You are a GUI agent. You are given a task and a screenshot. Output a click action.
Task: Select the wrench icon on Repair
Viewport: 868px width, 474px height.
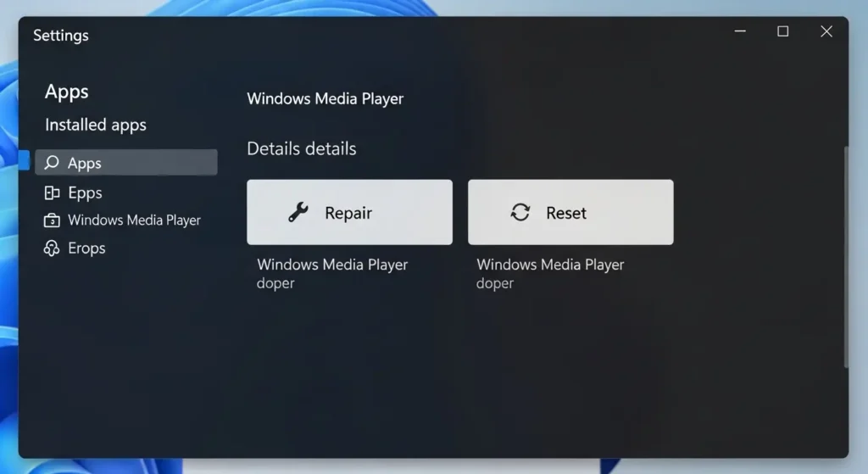pyautogui.click(x=298, y=212)
